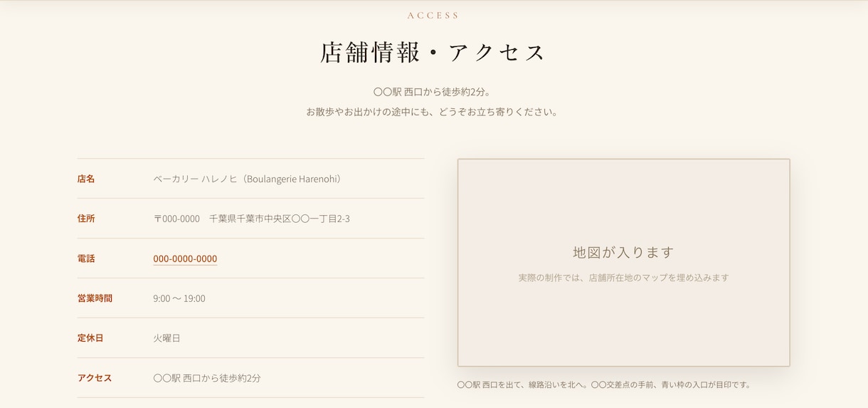Select the address 〒000-0000 千葉県千葉市中央区 text
This screenshot has height=408, width=868.
[x=252, y=219]
